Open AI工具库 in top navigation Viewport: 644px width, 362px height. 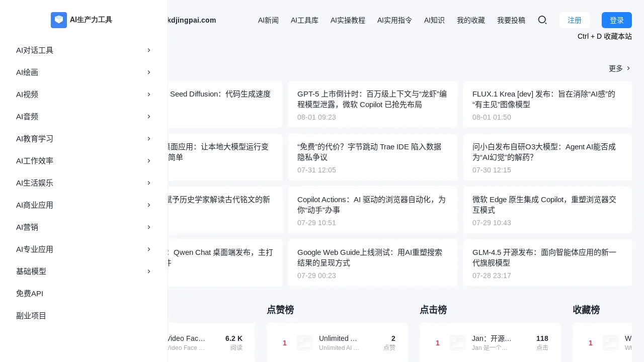[x=304, y=20]
